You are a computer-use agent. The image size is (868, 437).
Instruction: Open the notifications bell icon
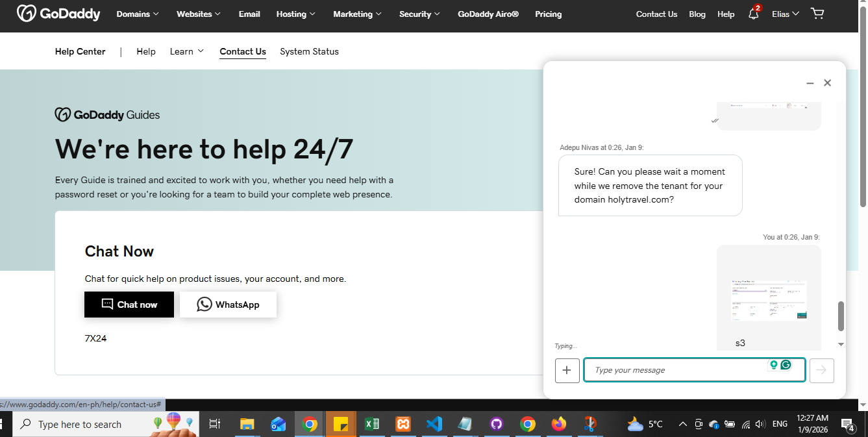(x=753, y=14)
